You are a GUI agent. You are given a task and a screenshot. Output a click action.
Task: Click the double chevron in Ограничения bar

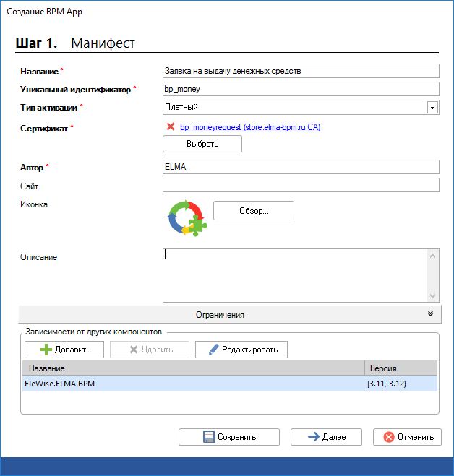430,314
